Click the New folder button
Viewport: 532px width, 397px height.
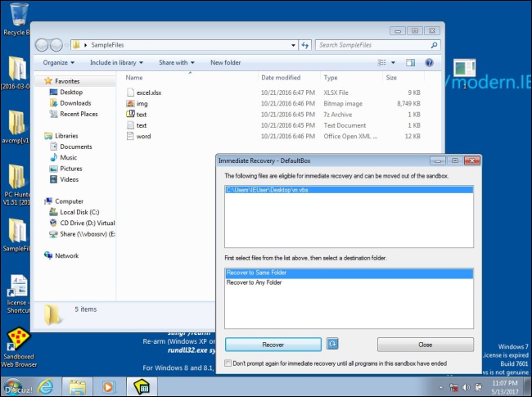click(225, 62)
